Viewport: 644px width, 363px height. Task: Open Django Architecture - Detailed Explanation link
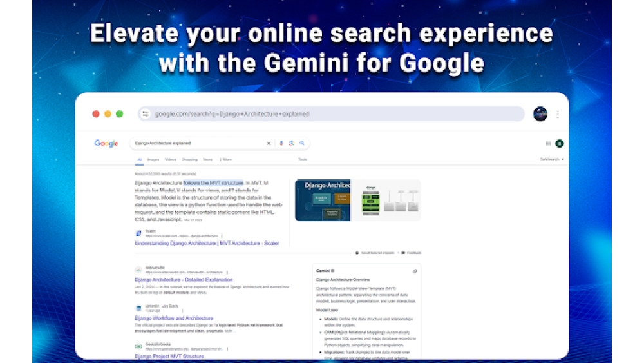click(x=184, y=280)
